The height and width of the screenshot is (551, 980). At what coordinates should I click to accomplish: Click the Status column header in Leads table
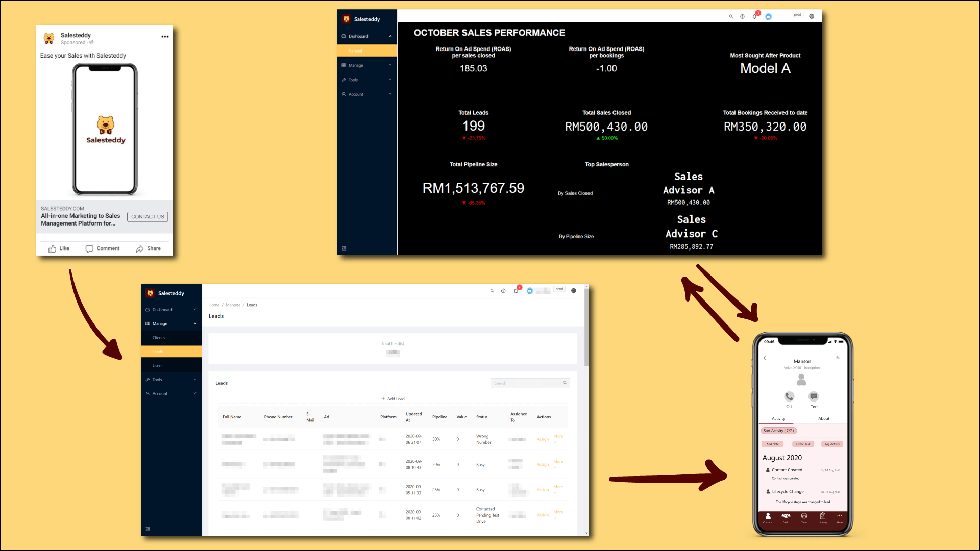(482, 417)
